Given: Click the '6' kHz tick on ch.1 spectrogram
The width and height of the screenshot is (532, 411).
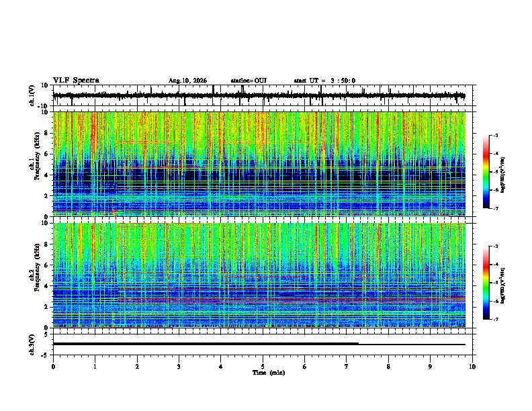Looking at the screenshot, I should [47, 154].
